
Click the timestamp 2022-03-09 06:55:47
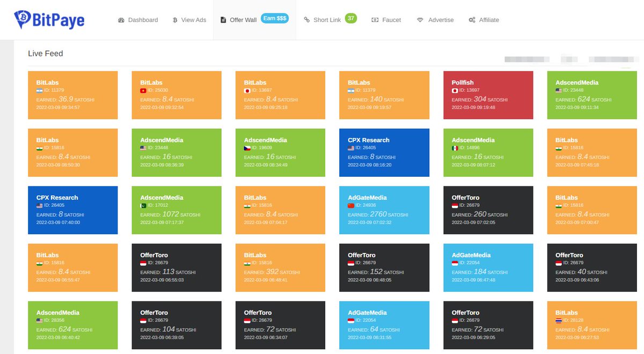(58, 280)
